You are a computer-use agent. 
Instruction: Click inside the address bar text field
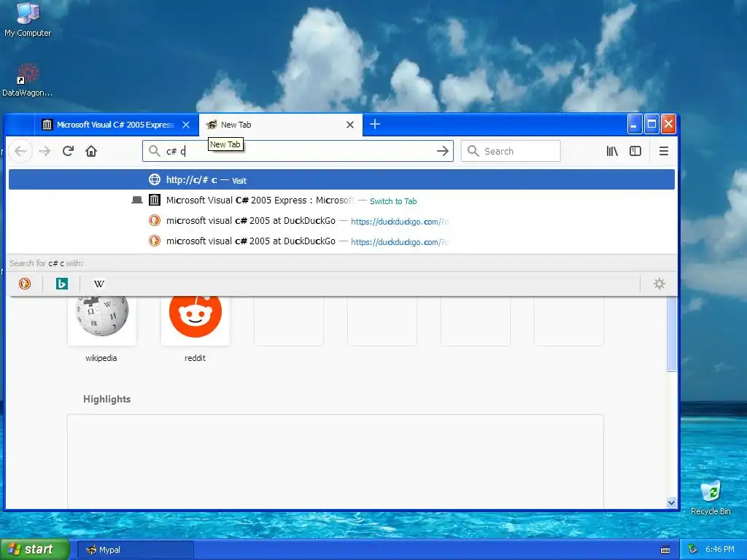pos(298,151)
